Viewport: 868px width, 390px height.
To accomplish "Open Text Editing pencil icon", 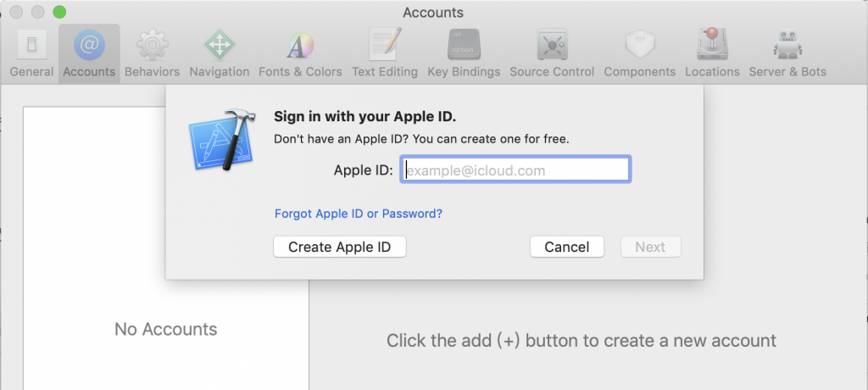I will (385, 44).
